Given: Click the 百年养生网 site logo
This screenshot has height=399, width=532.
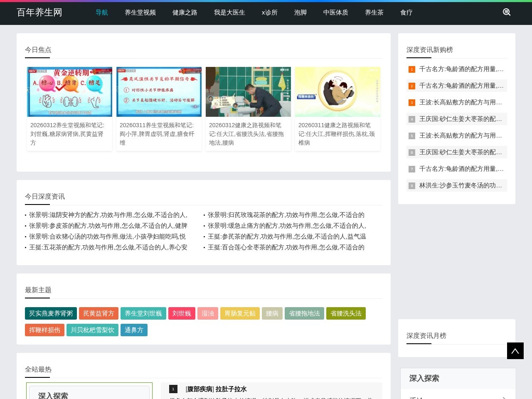Looking at the screenshot, I should coord(39,12).
